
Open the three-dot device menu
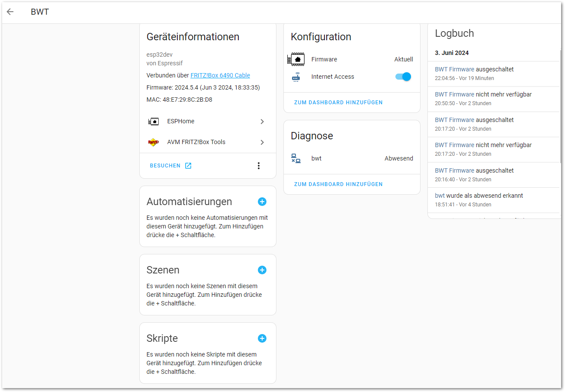point(259,166)
